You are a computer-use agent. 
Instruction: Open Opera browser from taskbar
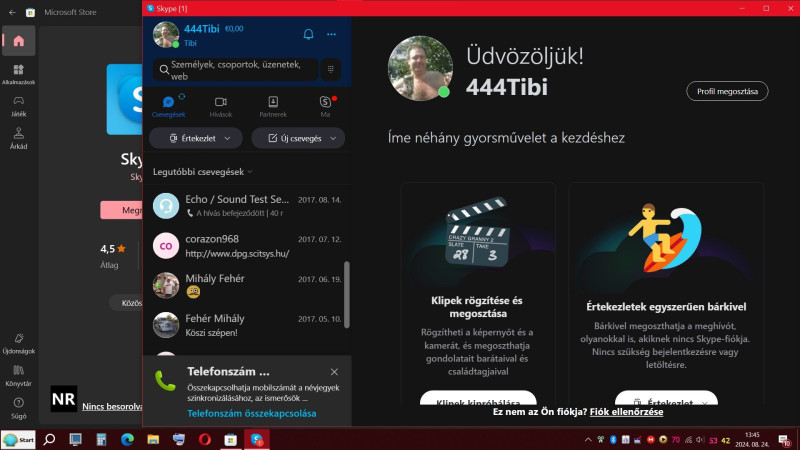coord(205,439)
